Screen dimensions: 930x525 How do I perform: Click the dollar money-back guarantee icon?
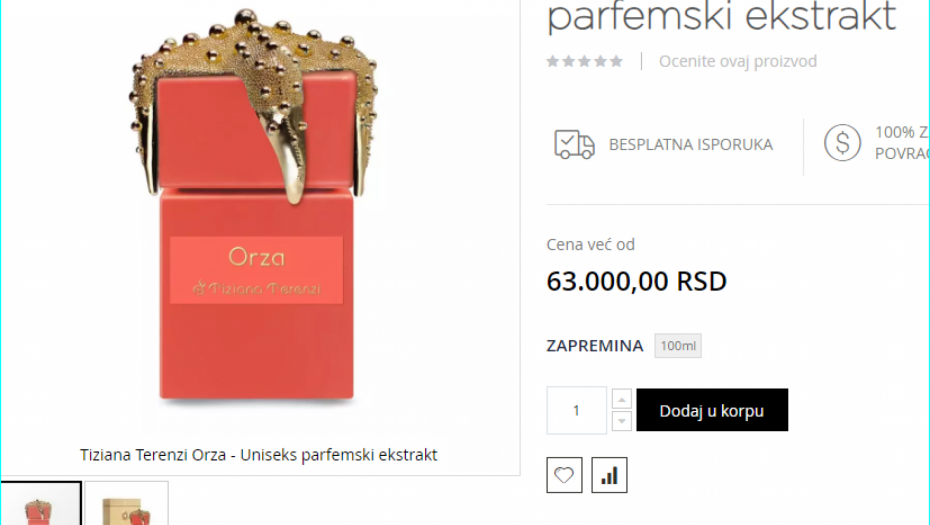pyautogui.click(x=842, y=143)
